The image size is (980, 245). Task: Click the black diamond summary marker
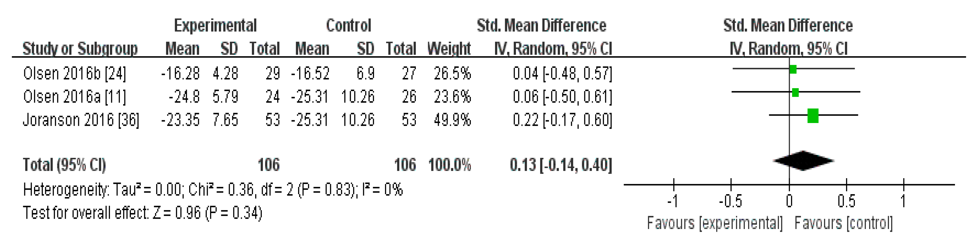[x=803, y=161]
